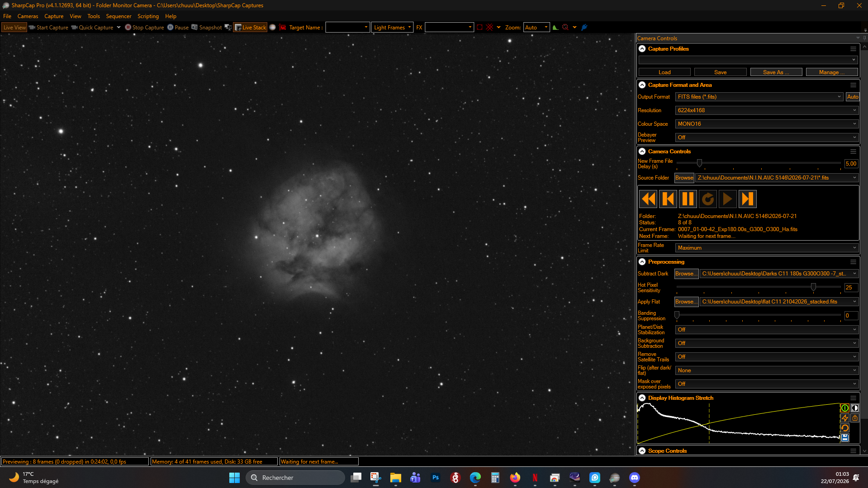The height and width of the screenshot is (488, 868).
Task: Open the Cameras menu
Action: tap(28, 16)
